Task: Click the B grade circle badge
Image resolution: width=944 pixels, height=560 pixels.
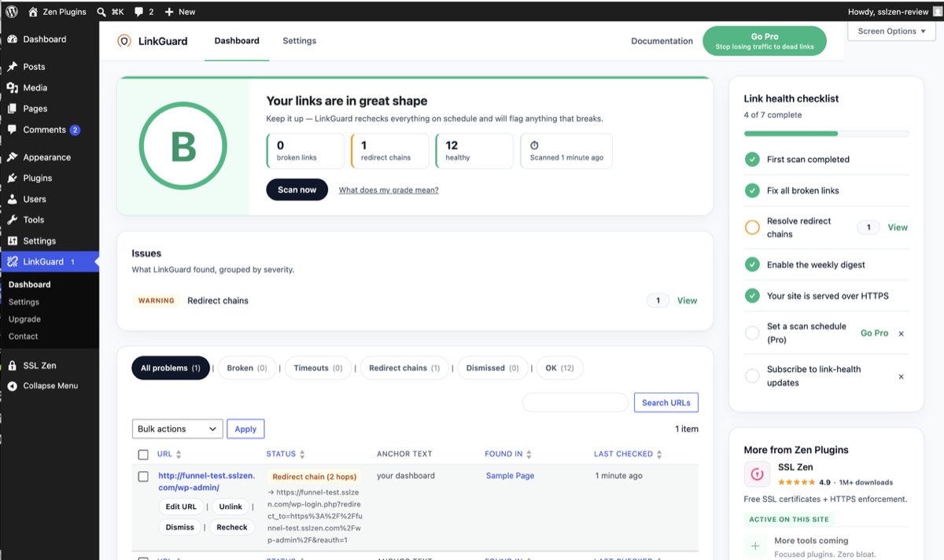Action: (x=183, y=146)
